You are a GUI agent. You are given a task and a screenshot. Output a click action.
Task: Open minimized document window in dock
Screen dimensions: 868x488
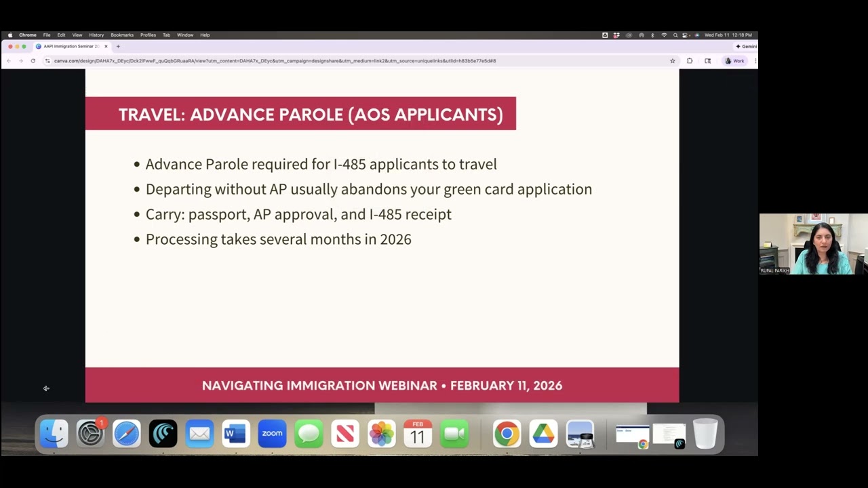click(669, 435)
